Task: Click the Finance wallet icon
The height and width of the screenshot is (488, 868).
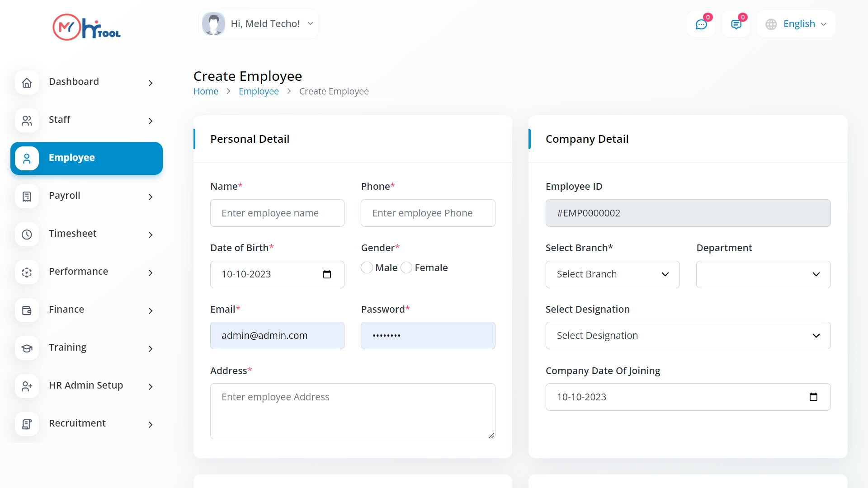Action: (x=27, y=310)
